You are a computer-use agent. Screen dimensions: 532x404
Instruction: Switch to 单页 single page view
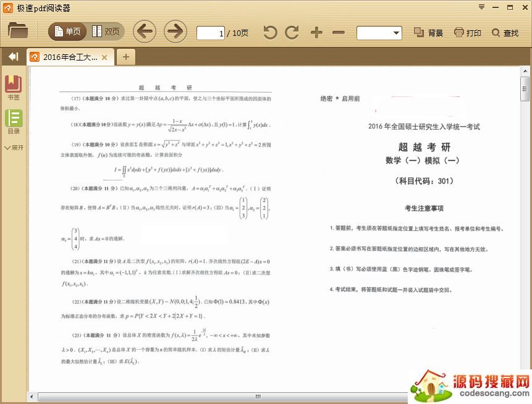coord(68,32)
